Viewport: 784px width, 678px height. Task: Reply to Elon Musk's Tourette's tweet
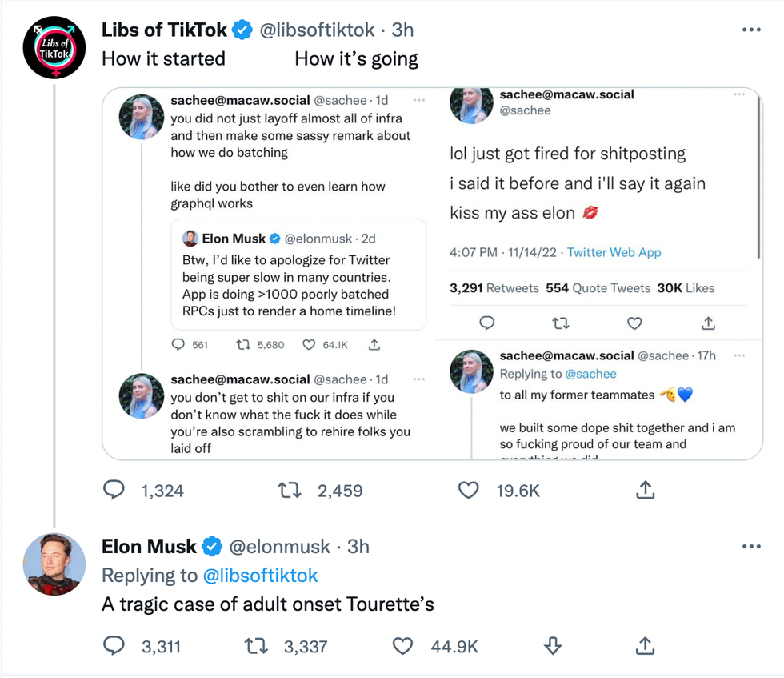coord(114,645)
